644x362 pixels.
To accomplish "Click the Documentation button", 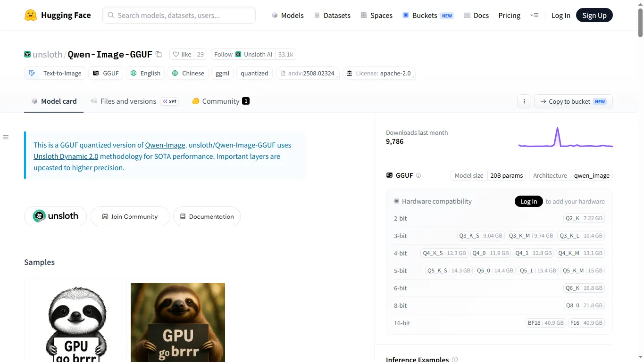I will coord(207,216).
